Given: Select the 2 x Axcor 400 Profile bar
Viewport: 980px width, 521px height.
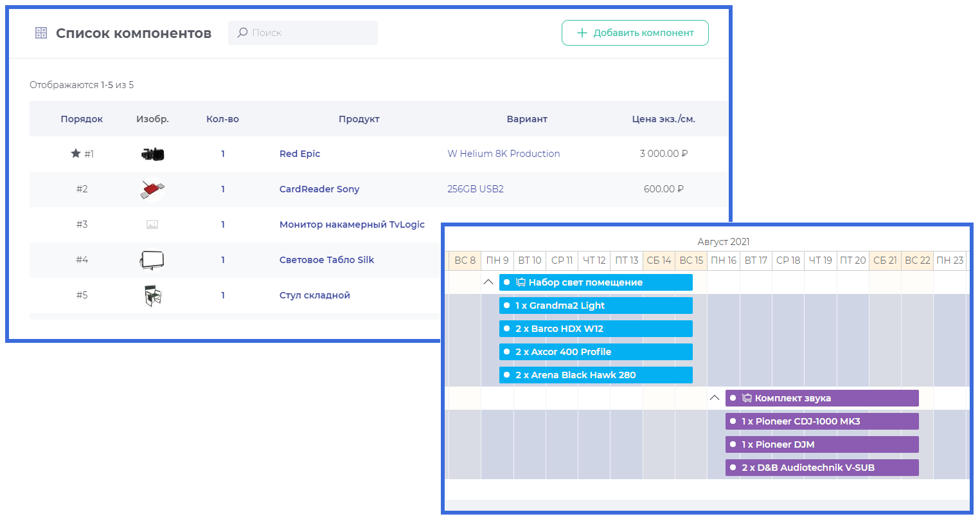Looking at the screenshot, I should [596, 352].
